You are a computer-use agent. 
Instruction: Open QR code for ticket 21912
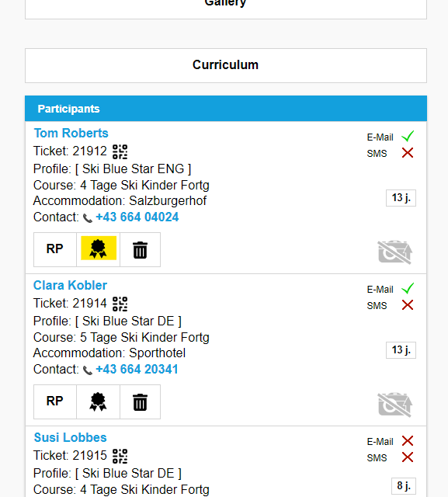click(120, 152)
